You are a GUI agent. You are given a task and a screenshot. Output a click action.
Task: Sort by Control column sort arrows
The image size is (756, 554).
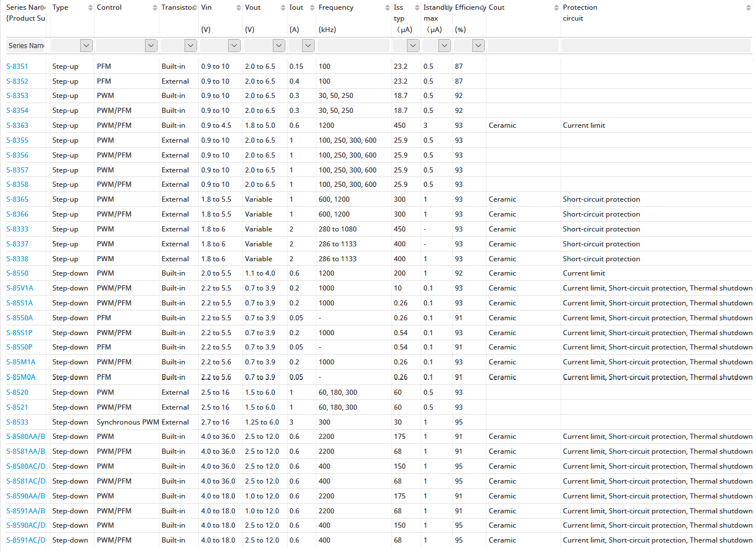(x=155, y=7)
